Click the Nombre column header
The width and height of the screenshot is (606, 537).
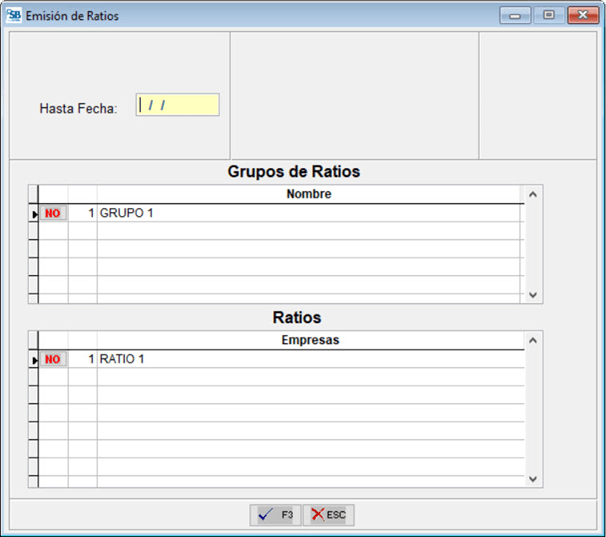coord(308,194)
